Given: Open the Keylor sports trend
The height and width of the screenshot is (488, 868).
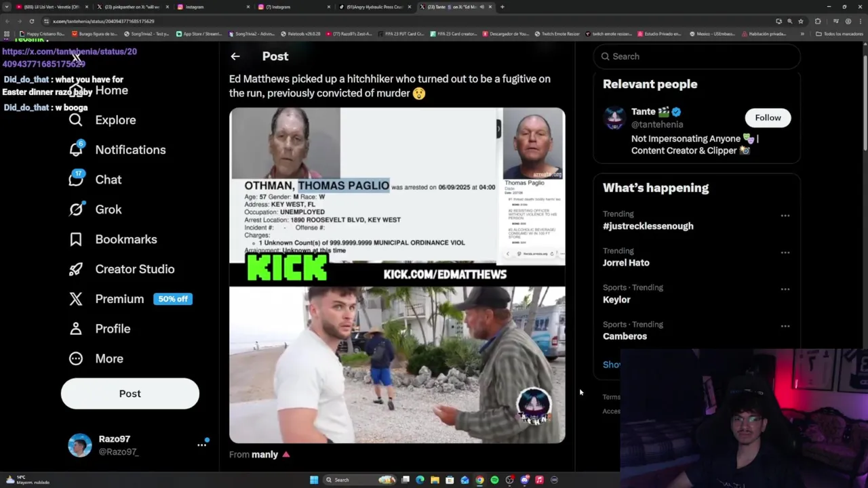Looking at the screenshot, I should click(616, 300).
